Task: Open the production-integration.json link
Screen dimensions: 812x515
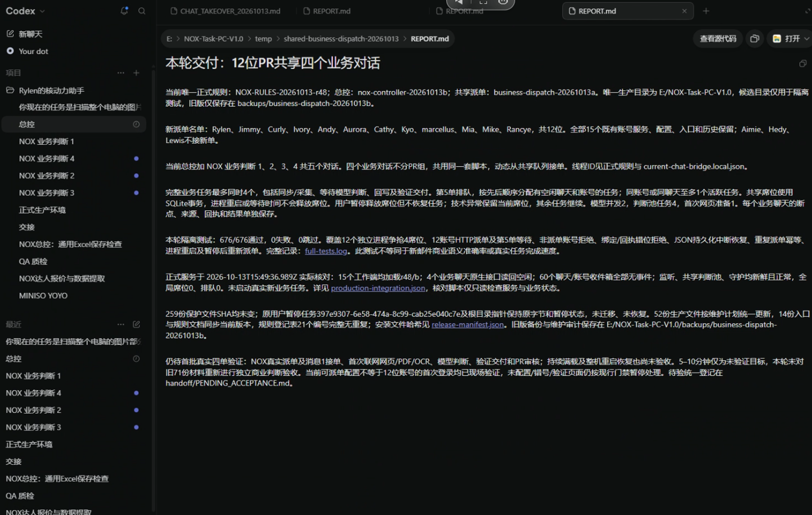Action: pyautogui.click(x=378, y=288)
